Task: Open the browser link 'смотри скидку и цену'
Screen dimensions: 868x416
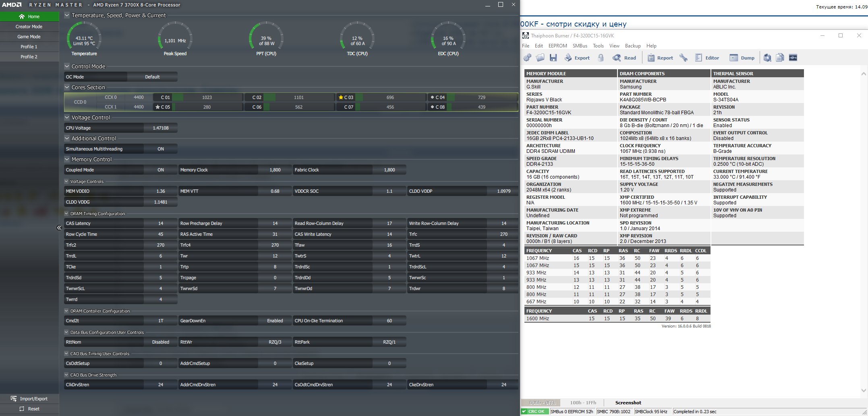Action: [586, 24]
